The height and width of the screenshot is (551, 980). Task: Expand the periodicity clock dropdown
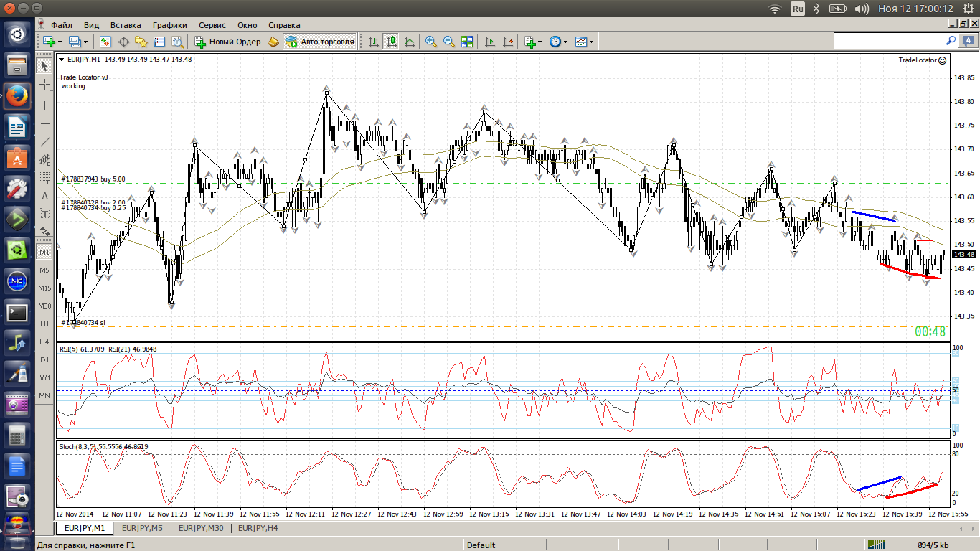pos(566,42)
